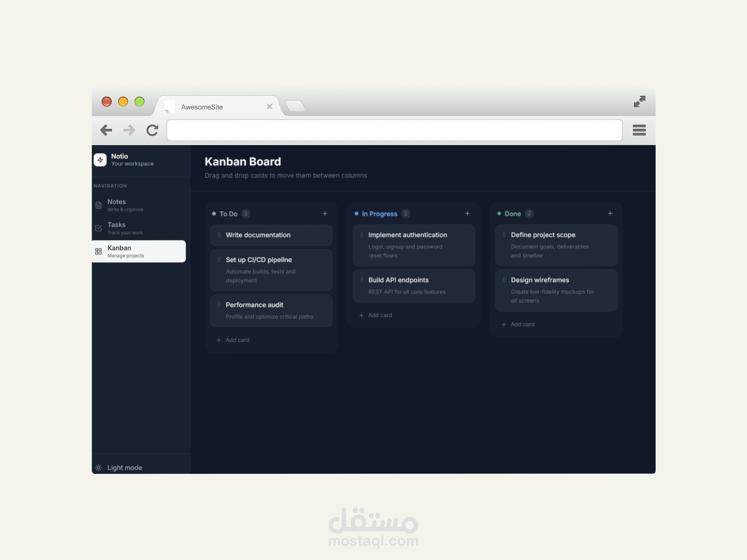The height and width of the screenshot is (560, 747).
Task: Grab handle of Define project scope card
Action: tap(504, 235)
